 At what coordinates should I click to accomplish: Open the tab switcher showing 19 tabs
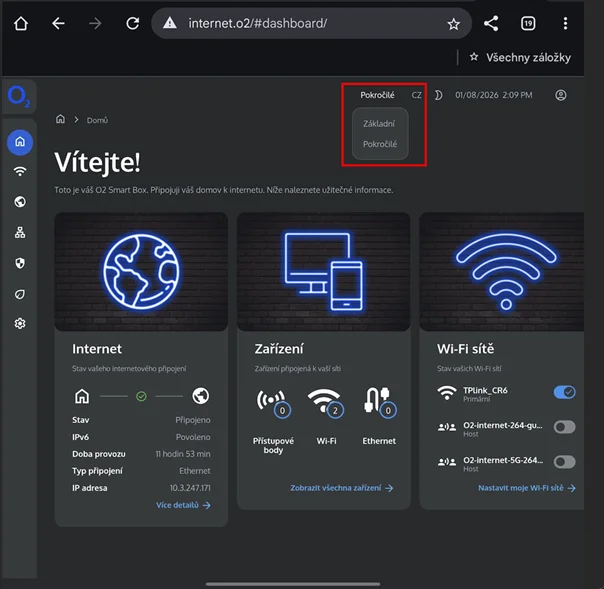coord(528,23)
